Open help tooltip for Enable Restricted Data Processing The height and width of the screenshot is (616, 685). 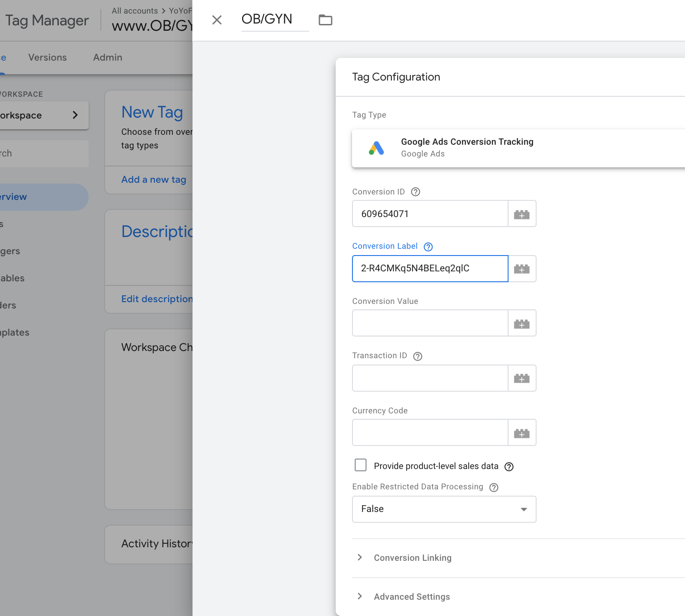pyautogui.click(x=493, y=488)
